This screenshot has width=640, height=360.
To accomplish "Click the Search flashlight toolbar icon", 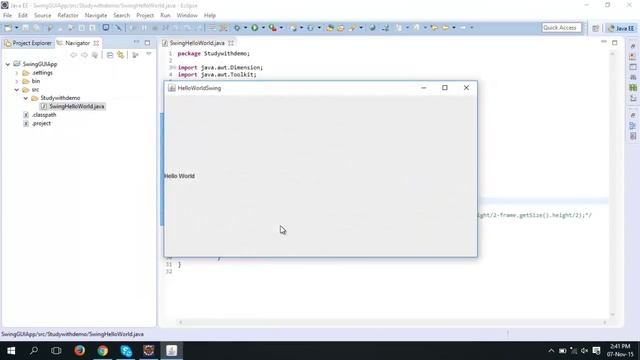I will point(352,28).
